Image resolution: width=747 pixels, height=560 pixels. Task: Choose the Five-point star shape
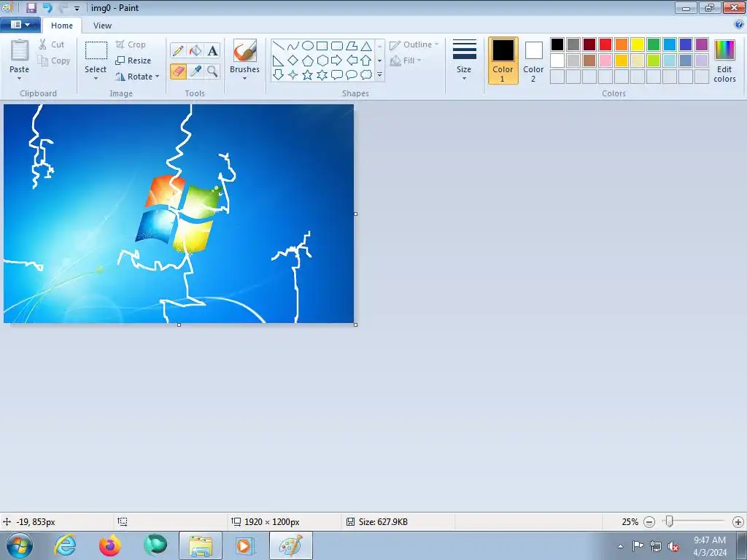tap(308, 75)
